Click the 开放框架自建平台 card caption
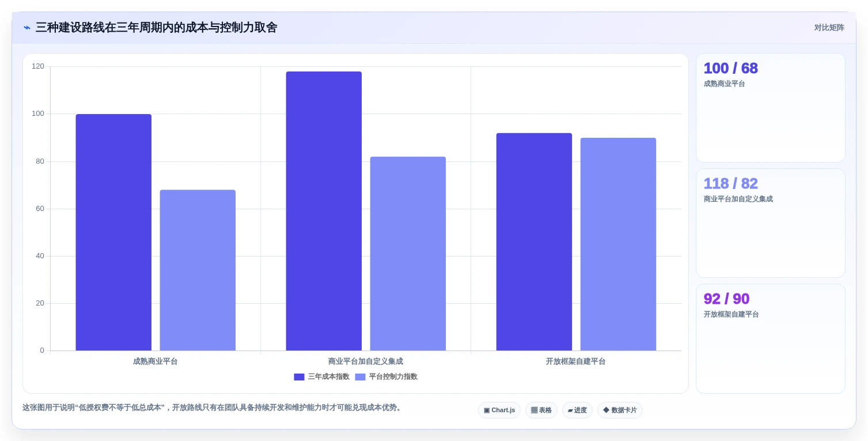Viewport: 868px width, 441px height. (731, 314)
